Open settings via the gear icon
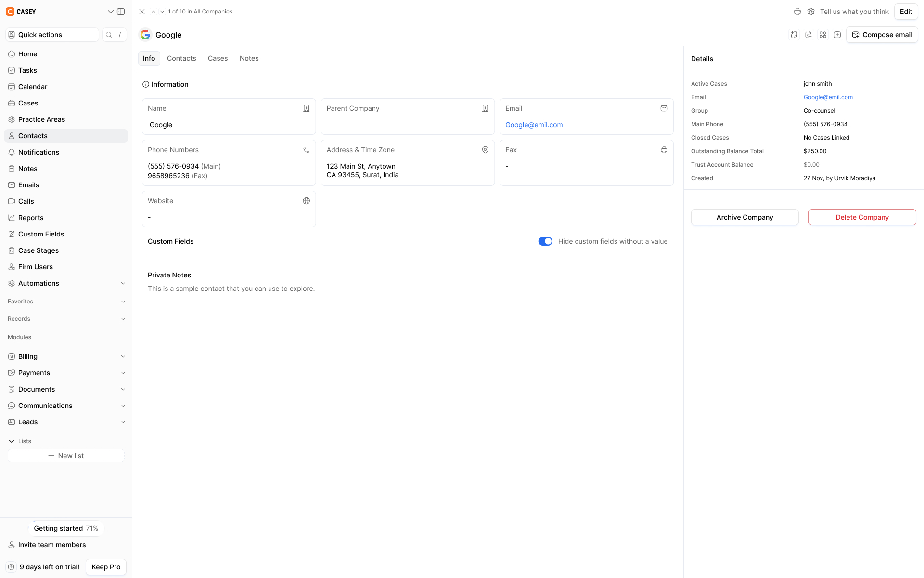924x578 pixels. point(811,12)
